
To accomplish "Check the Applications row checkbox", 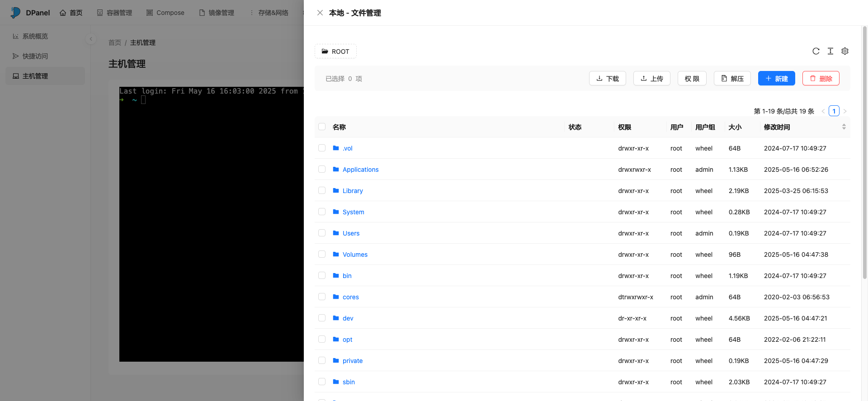I will point(322,169).
